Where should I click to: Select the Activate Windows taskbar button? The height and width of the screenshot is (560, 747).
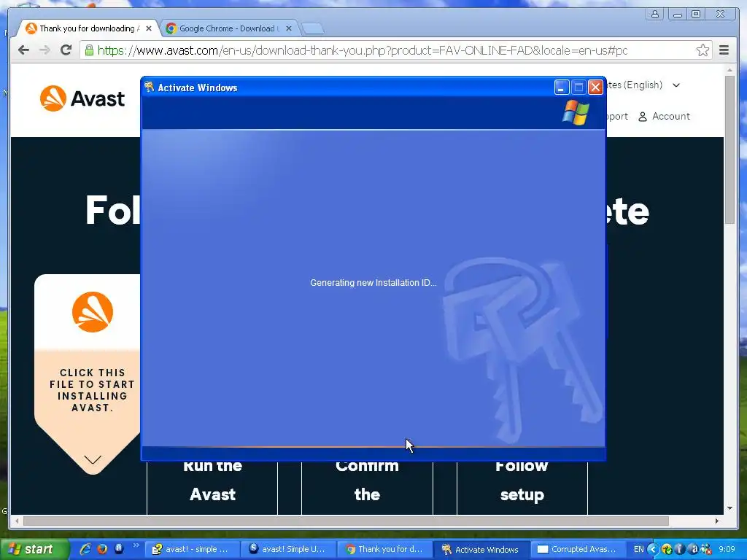pyautogui.click(x=481, y=550)
